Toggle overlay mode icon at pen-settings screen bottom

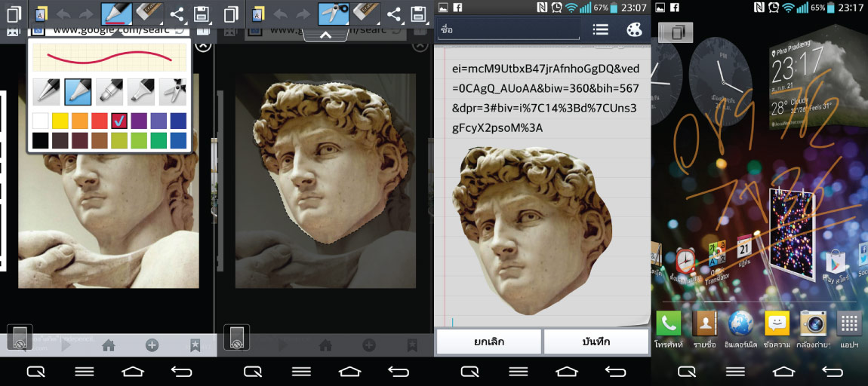coord(20,337)
